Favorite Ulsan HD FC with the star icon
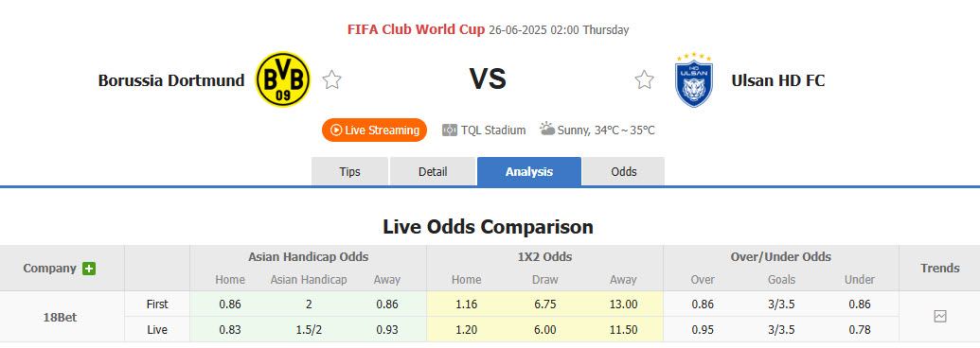Image resolution: width=980 pixels, height=348 pixels. [x=644, y=79]
